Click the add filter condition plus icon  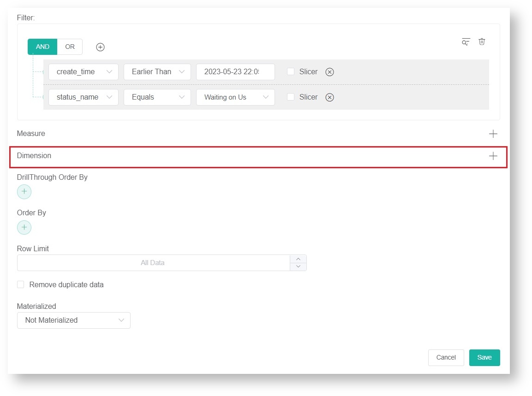(100, 47)
